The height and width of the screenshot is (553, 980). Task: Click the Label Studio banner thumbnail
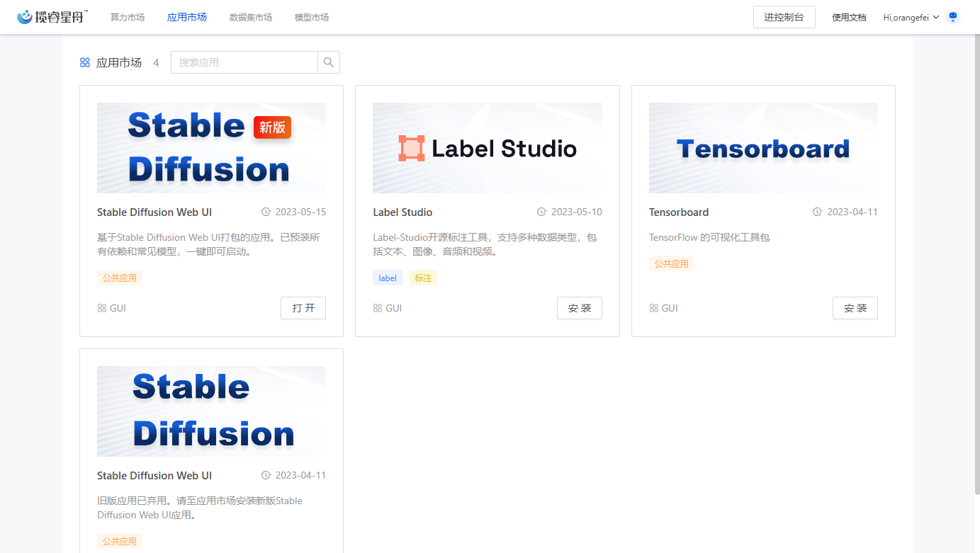(x=487, y=148)
